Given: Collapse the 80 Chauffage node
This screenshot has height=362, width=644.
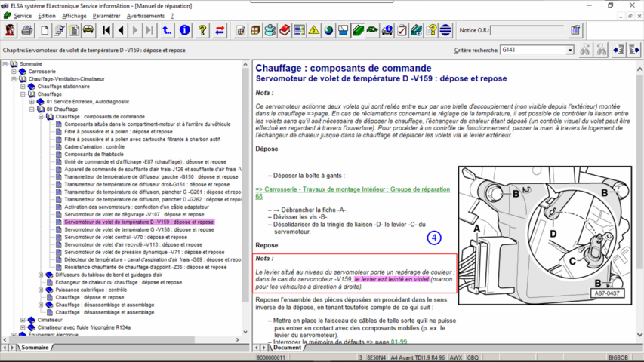Looking at the screenshot, I should click(x=32, y=109).
